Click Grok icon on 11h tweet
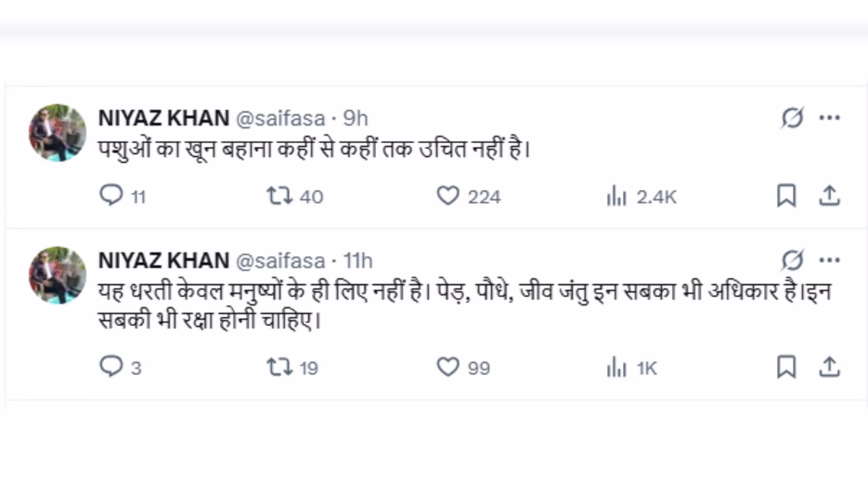Screen dimensions: 868x488 coord(792,260)
